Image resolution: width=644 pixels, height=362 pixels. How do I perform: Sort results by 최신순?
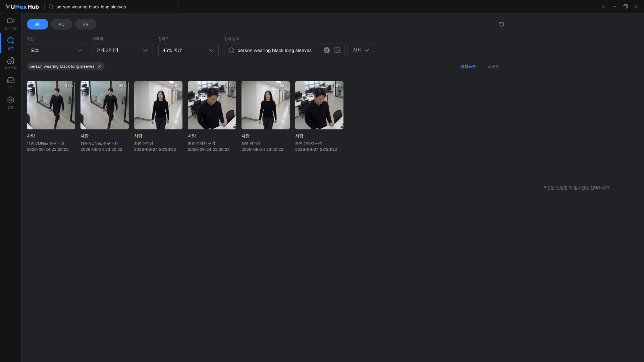(493, 66)
